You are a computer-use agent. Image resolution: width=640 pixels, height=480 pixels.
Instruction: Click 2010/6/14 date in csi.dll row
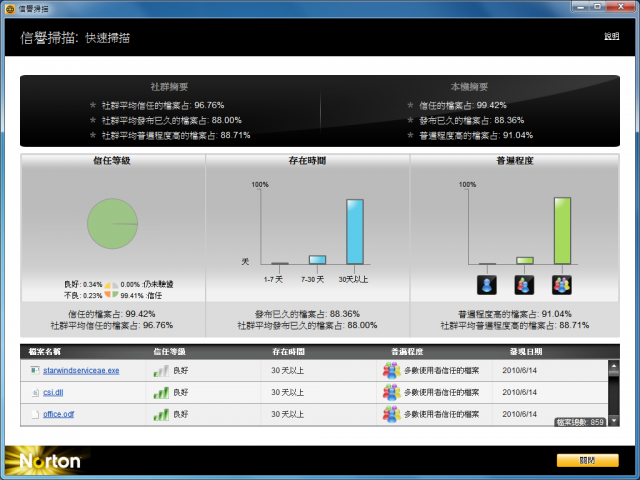click(x=519, y=392)
